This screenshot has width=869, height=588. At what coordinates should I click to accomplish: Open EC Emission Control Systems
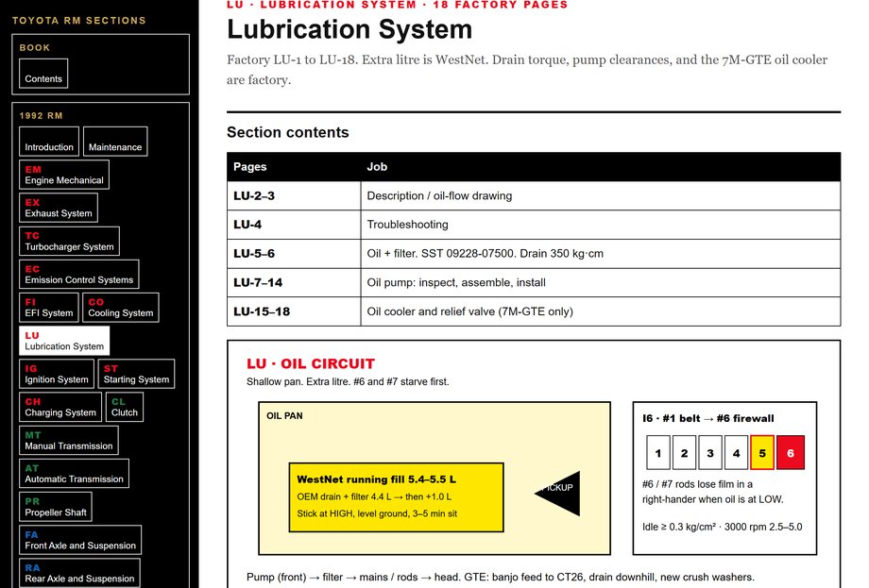point(78,275)
